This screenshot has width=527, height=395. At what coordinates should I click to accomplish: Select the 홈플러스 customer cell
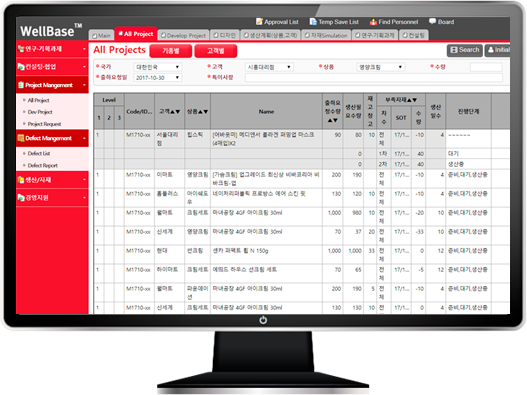pos(169,198)
